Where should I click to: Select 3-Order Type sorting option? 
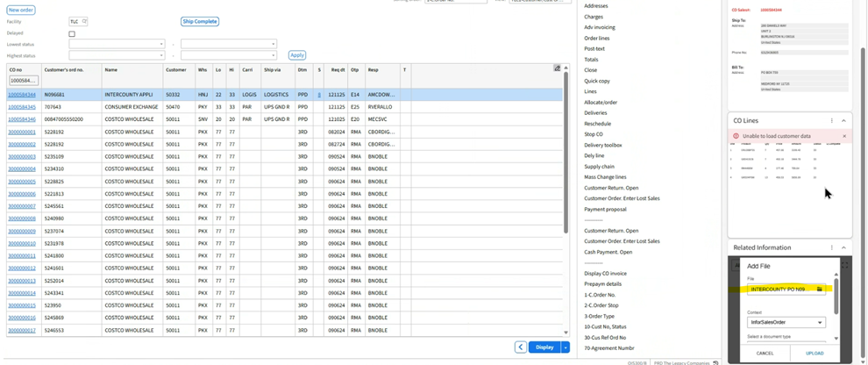(x=600, y=316)
